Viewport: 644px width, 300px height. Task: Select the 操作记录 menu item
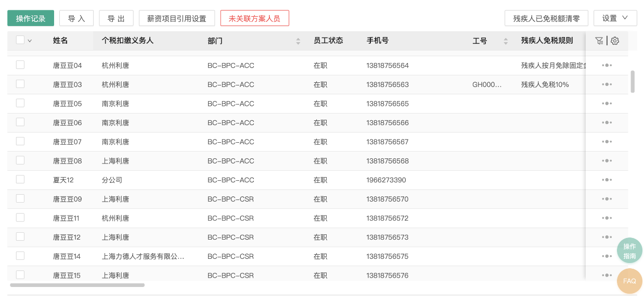click(30, 17)
